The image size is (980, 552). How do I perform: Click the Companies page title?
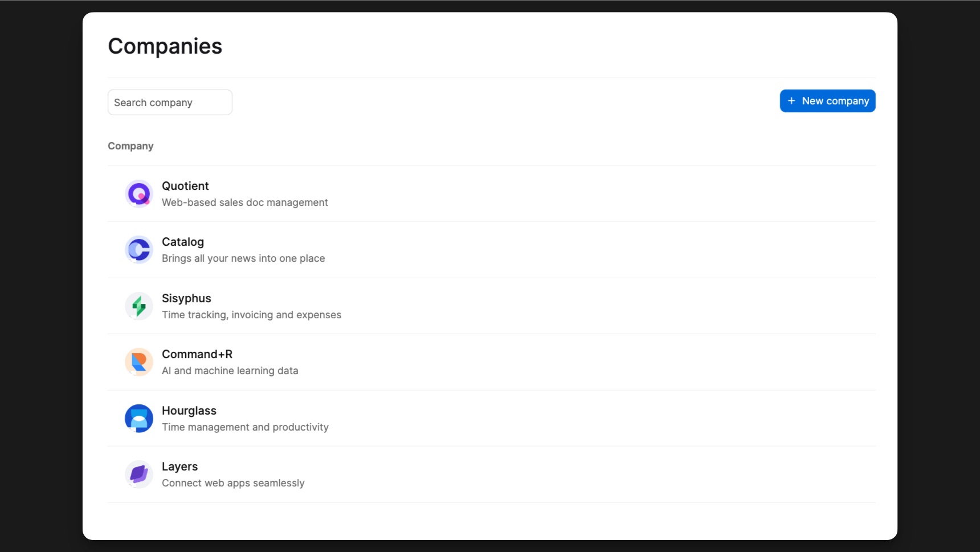165,46
